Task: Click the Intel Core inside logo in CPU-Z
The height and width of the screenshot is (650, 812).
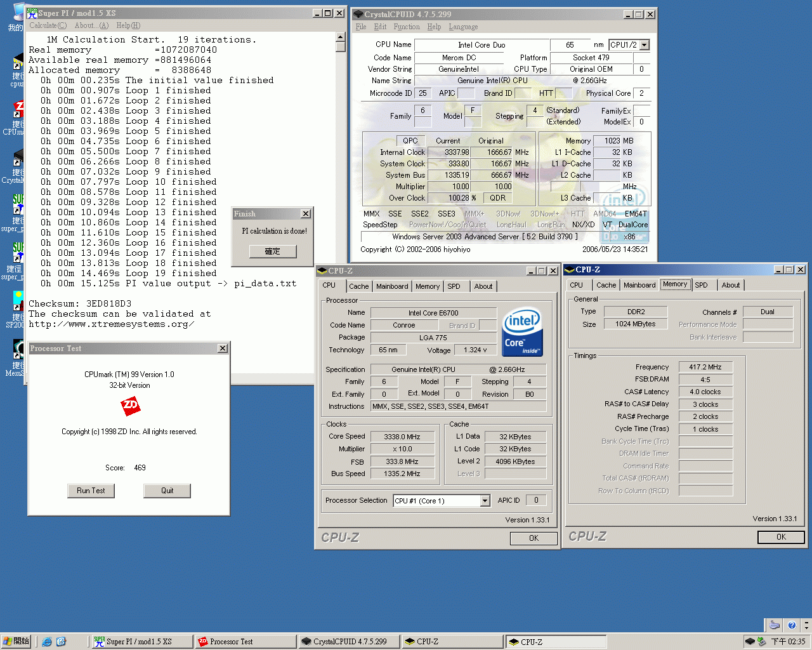Action: tap(522, 332)
